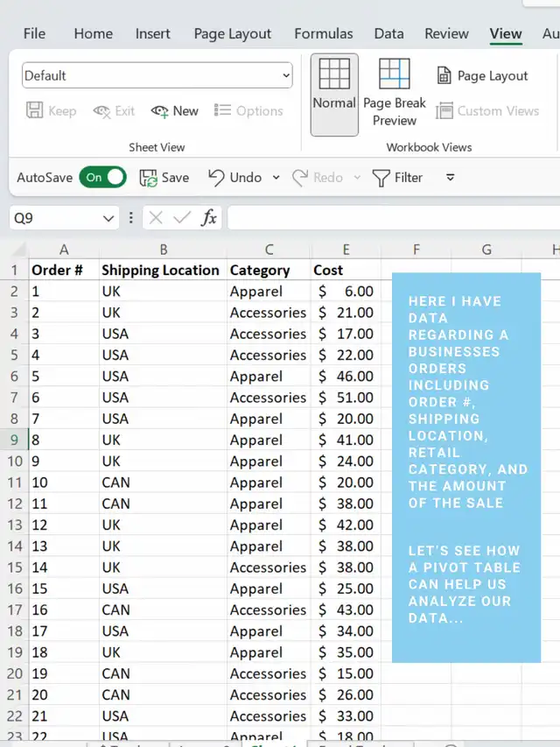
Task: Open the Formulas tab
Action: coord(323,34)
